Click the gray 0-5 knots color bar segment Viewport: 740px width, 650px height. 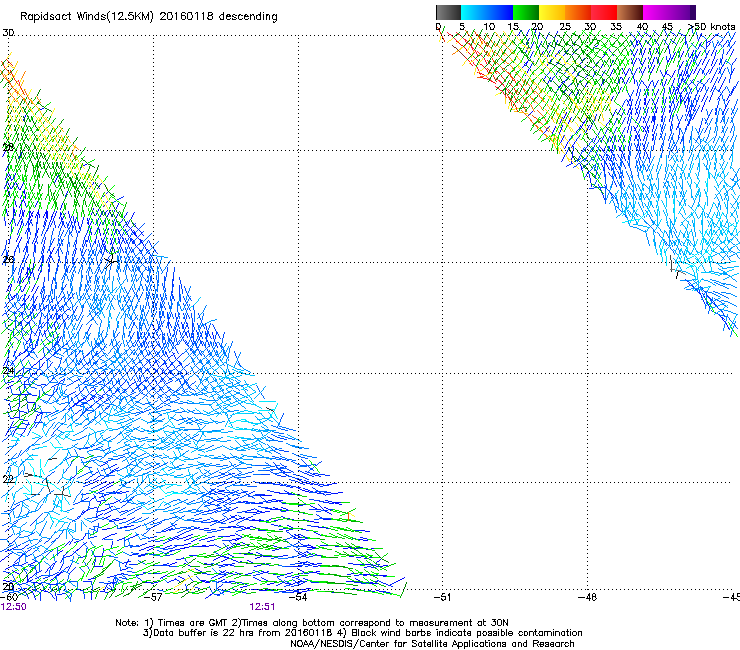[448, 12]
